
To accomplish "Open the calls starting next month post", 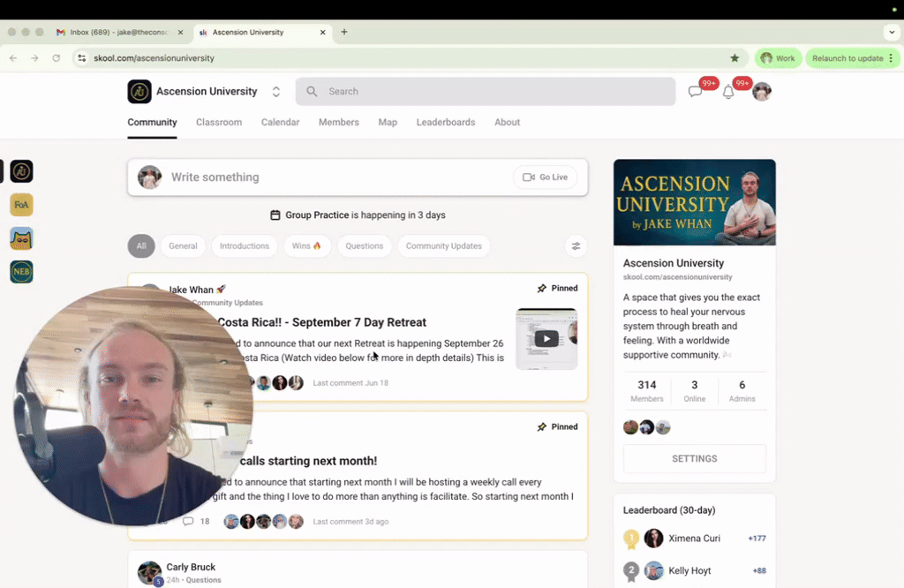I will point(308,461).
